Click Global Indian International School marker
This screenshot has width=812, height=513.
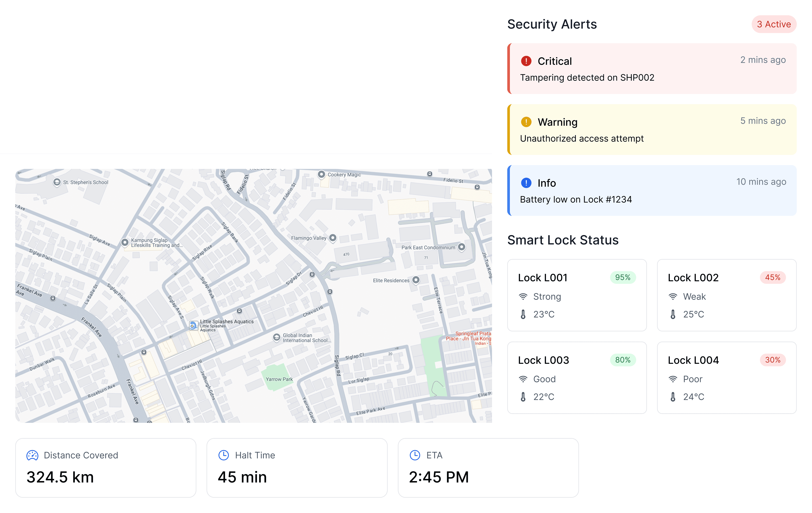point(277,338)
